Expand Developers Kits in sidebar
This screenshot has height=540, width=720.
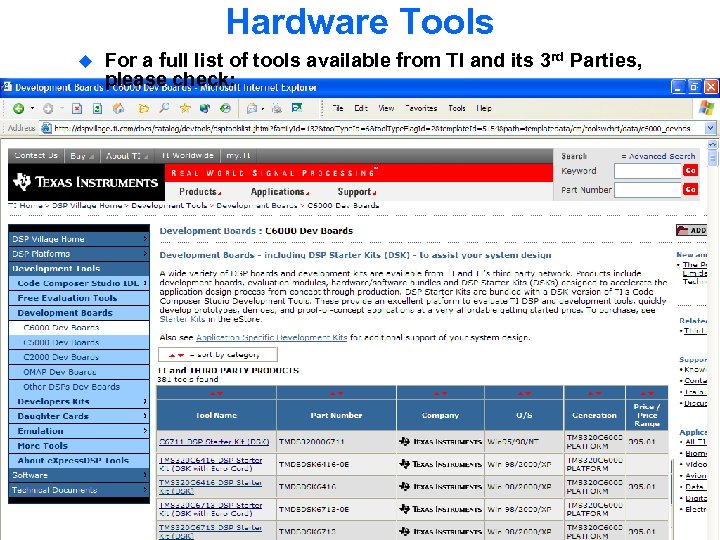point(79,401)
